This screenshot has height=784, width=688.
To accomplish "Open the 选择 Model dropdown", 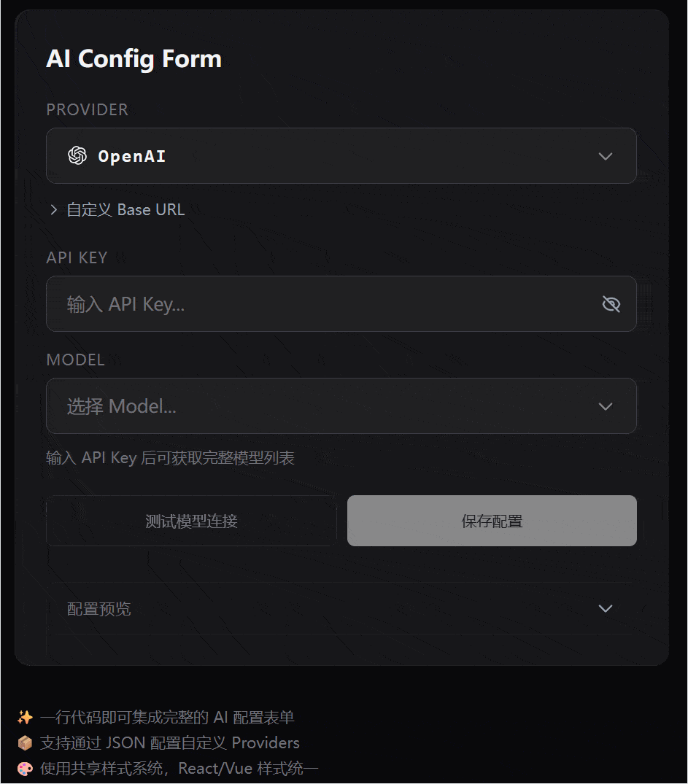I will tap(341, 406).
